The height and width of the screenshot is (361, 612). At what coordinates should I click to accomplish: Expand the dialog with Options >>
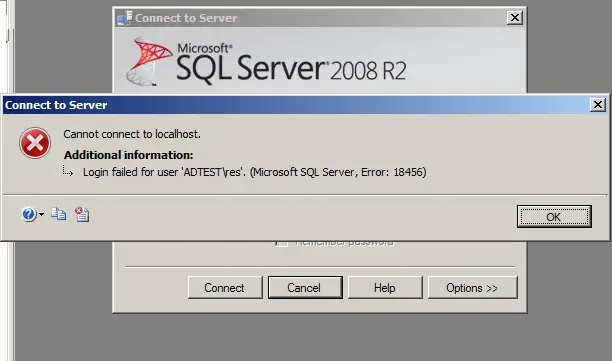pyautogui.click(x=473, y=288)
